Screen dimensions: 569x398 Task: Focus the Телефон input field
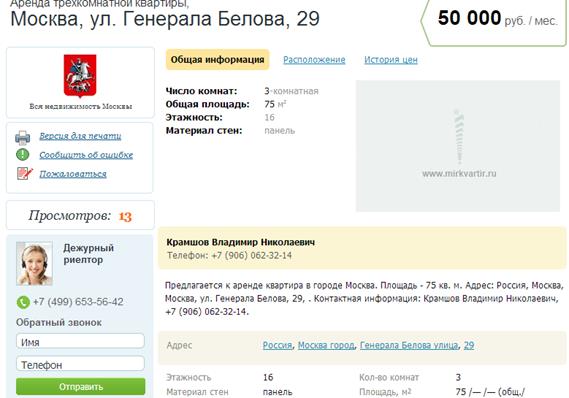pos(80,364)
